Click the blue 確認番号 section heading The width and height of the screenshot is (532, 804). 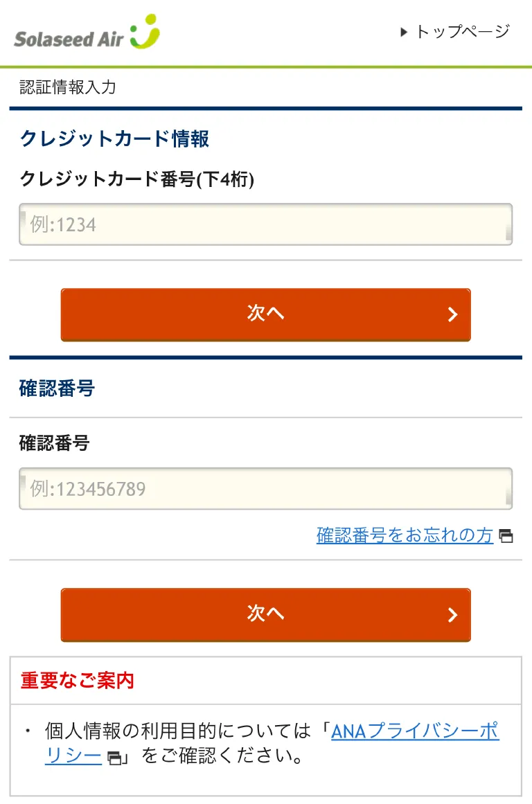pyautogui.click(x=57, y=388)
